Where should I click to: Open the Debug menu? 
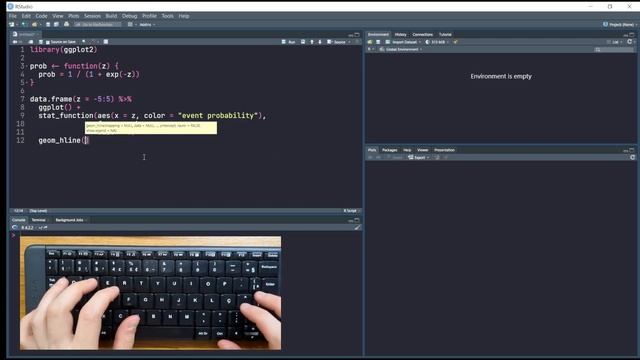coord(129,16)
